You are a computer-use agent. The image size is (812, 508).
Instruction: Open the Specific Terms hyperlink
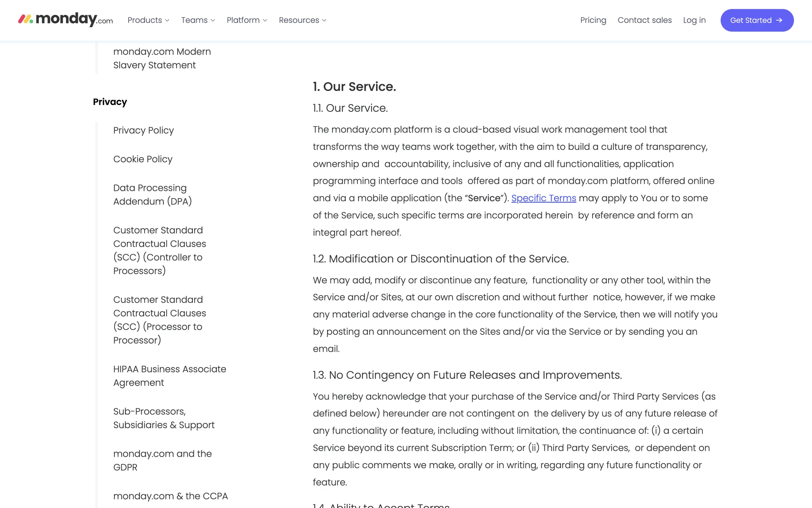pos(543,198)
